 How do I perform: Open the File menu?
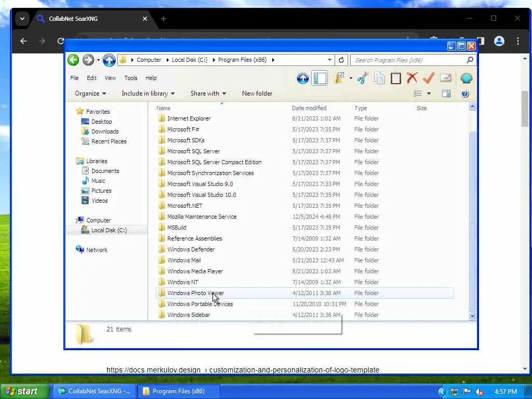point(74,78)
